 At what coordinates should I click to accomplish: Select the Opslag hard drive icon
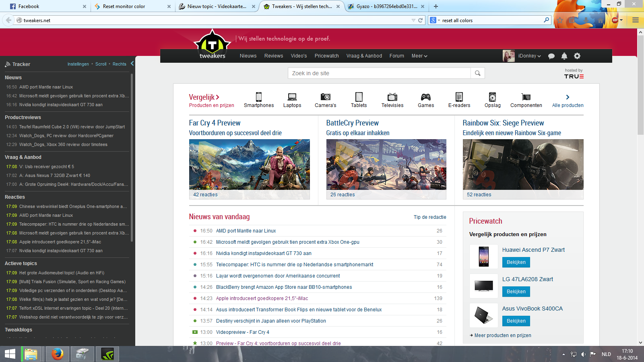click(493, 97)
